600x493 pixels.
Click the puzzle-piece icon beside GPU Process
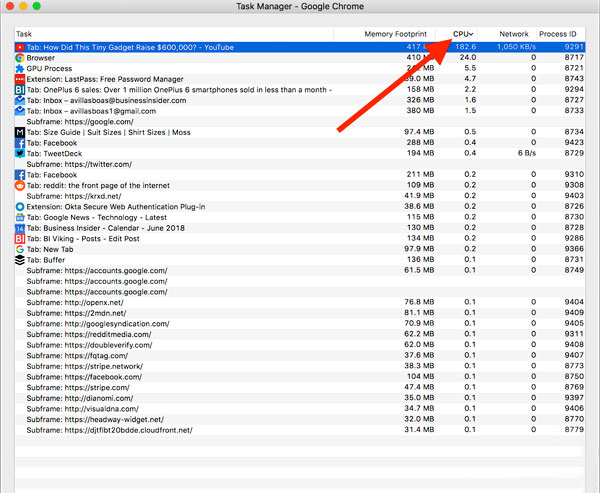click(x=20, y=69)
